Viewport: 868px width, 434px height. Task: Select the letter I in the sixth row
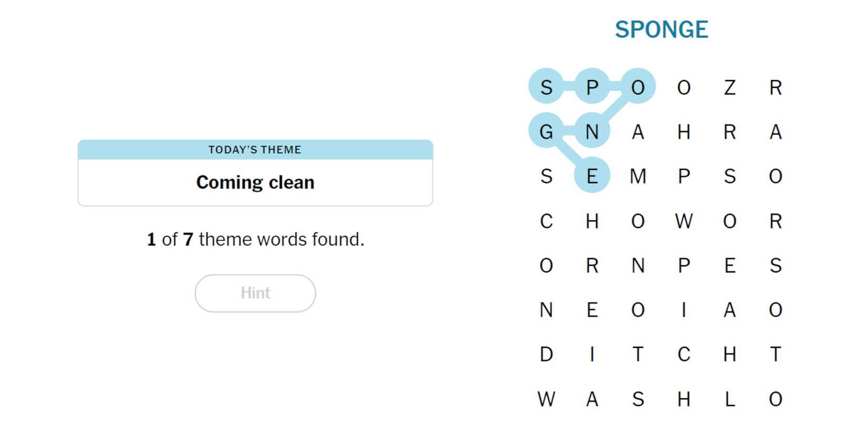click(x=684, y=310)
